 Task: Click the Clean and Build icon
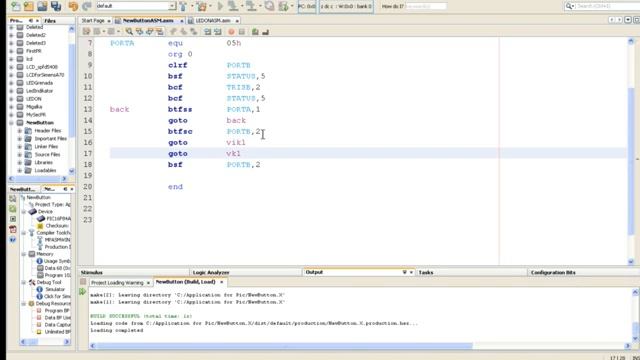coord(202,6)
